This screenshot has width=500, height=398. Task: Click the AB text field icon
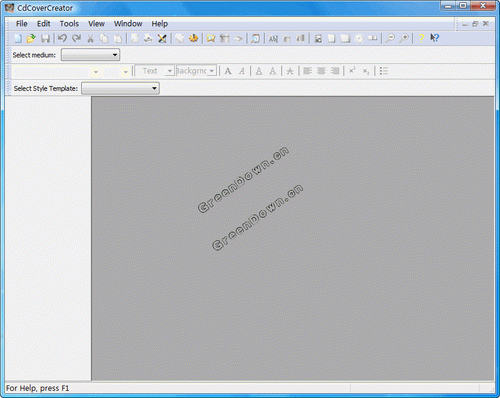pyautogui.click(x=273, y=39)
